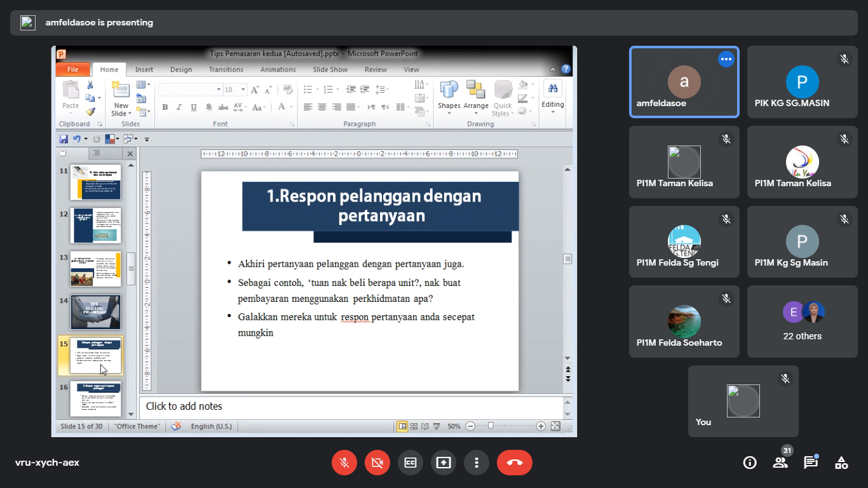The height and width of the screenshot is (488, 868).
Task: Switch to the Insert ribbon tab
Action: (144, 70)
